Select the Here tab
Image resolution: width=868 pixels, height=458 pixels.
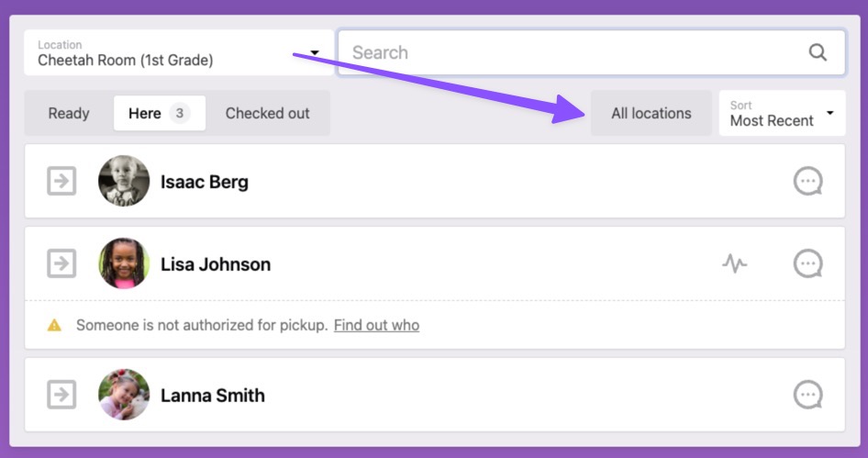pyautogui.click(x=160, y=113)
